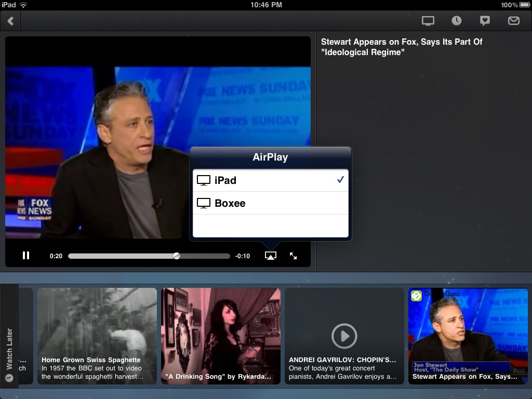Pause the playing video

(x=26, y=256)
